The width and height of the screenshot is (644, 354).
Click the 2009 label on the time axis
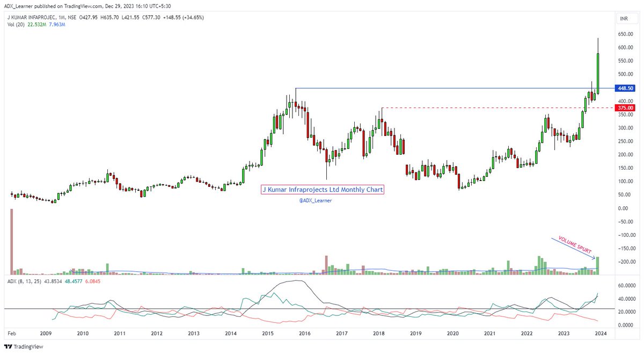[46, 334]
